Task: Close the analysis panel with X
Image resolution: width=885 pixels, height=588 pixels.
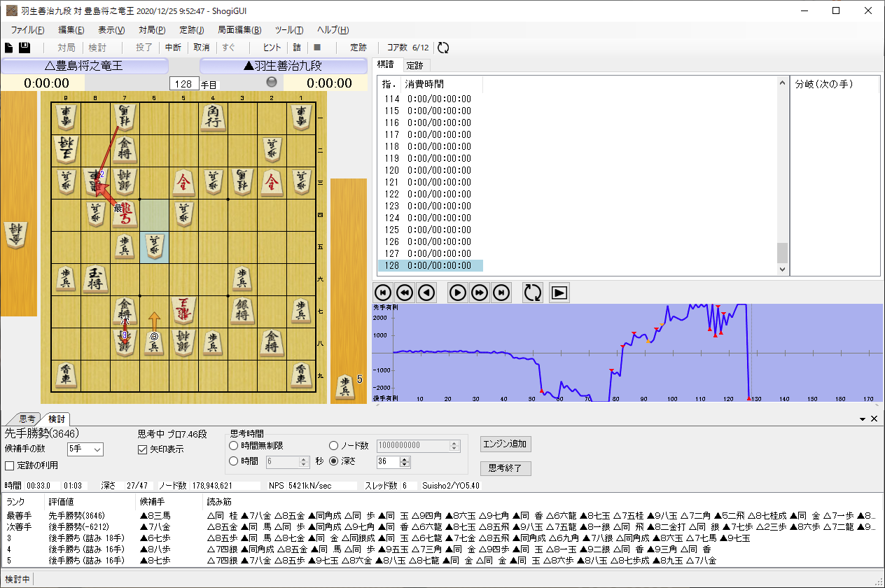Action: pos(874,419)
